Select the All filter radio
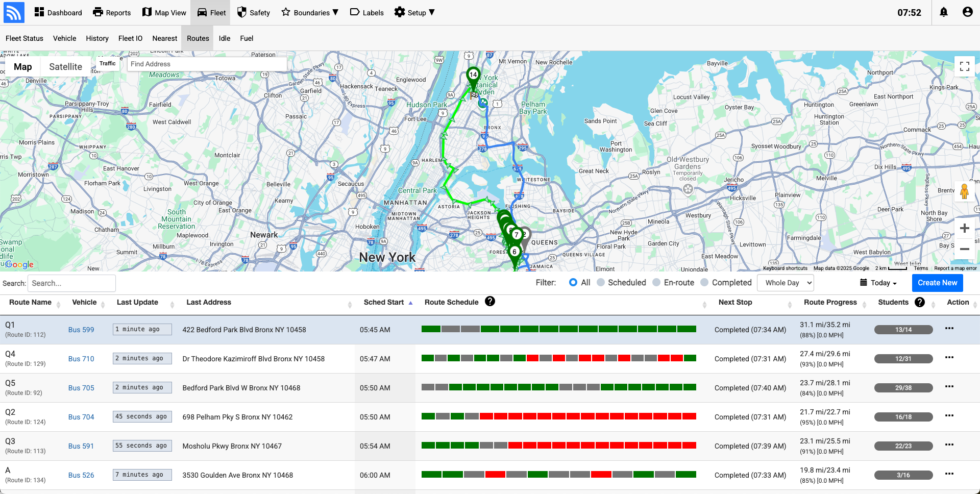 tap(573, 283)
